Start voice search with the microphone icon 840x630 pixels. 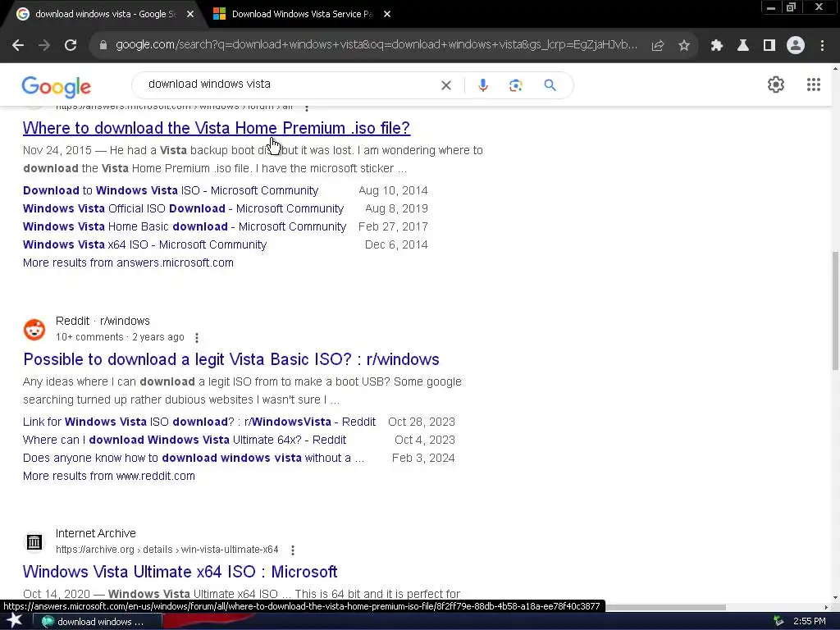click(x=482, y=85)
